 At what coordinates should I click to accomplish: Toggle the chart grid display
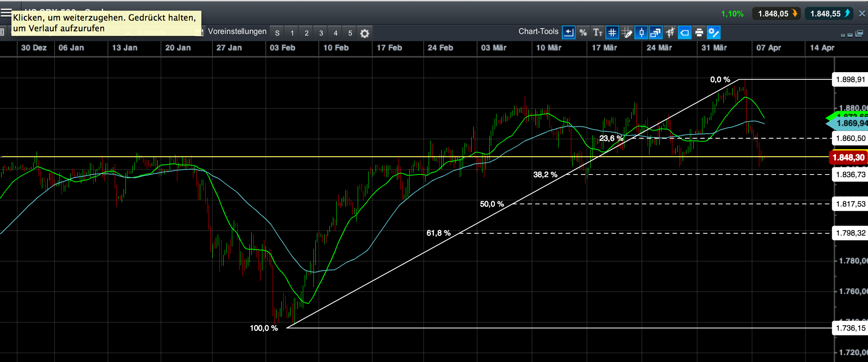[x=612, y=33]
